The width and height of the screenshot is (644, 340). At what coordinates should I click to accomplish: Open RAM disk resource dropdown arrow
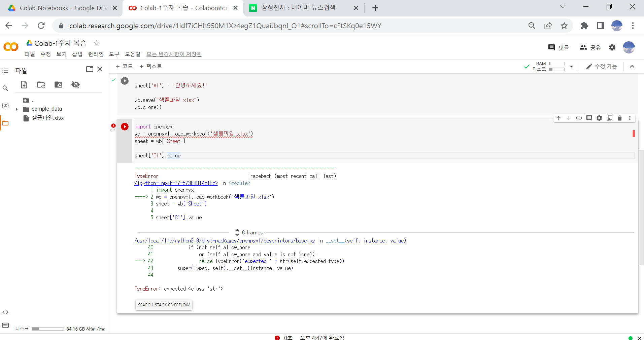pos(571,66)
